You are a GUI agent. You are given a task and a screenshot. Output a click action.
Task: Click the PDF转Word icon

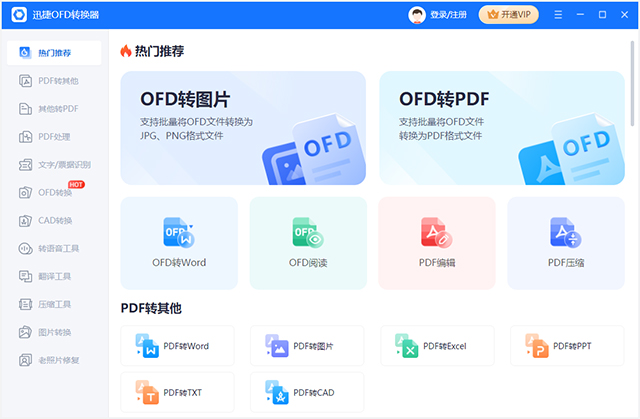147,346
